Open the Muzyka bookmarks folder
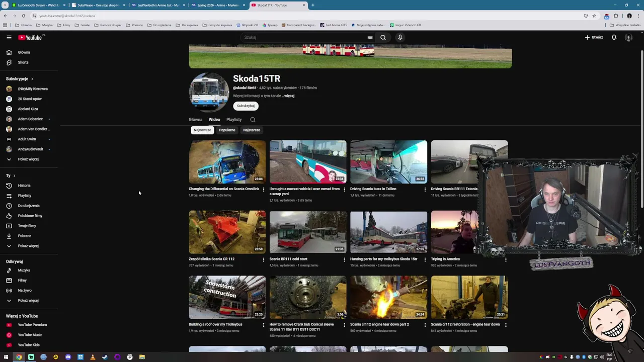The width and height of the screenshot is (644, 362). 44,25
